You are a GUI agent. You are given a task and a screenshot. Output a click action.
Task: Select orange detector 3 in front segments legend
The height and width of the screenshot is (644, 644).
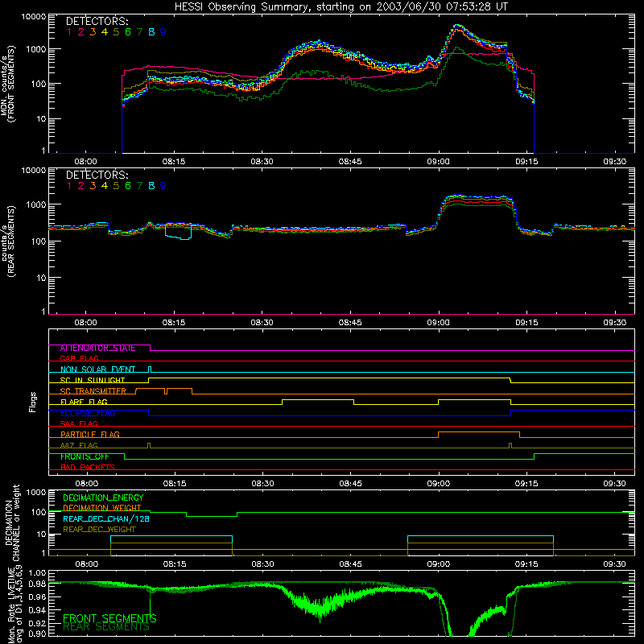[x=93, y=32]
